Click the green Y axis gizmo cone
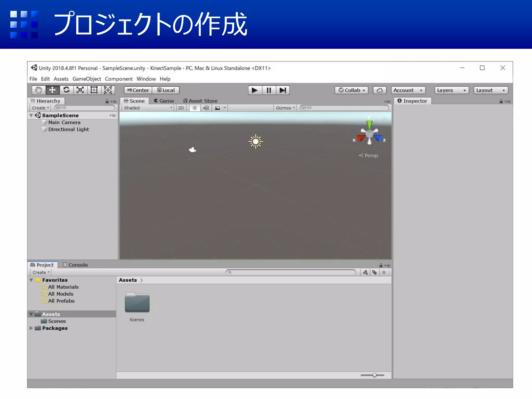The height and width of the screenshot is (399, 532). [x=369, y=124]
